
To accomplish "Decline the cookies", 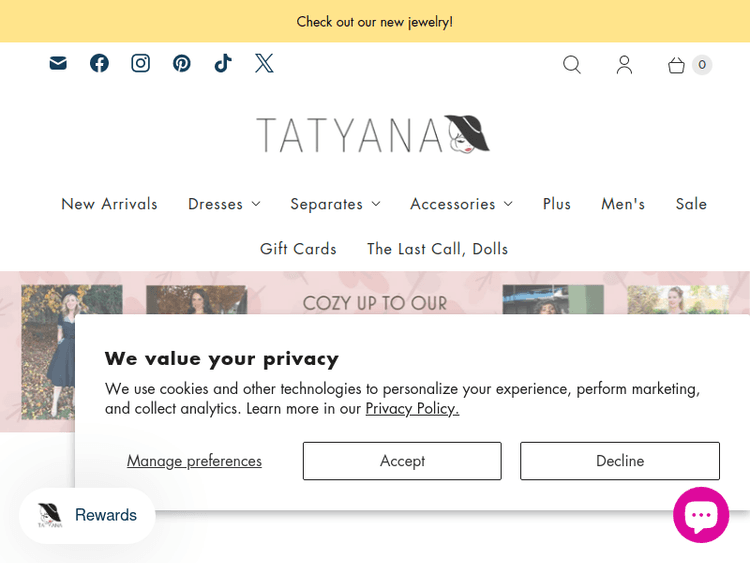I will [620, 461].
